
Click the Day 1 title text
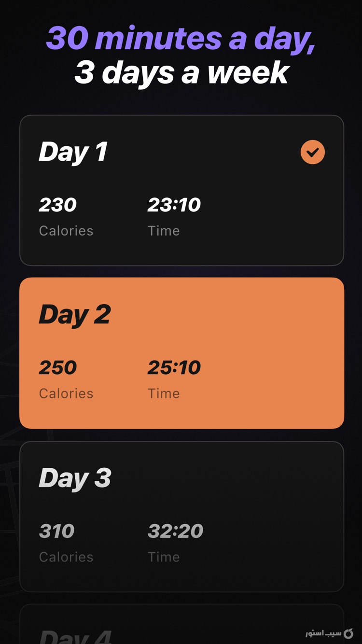coord(73,152)
